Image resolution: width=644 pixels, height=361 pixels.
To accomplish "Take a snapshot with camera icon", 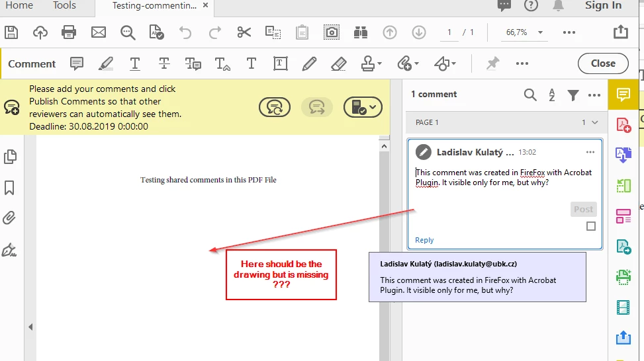I will point(332,32).
